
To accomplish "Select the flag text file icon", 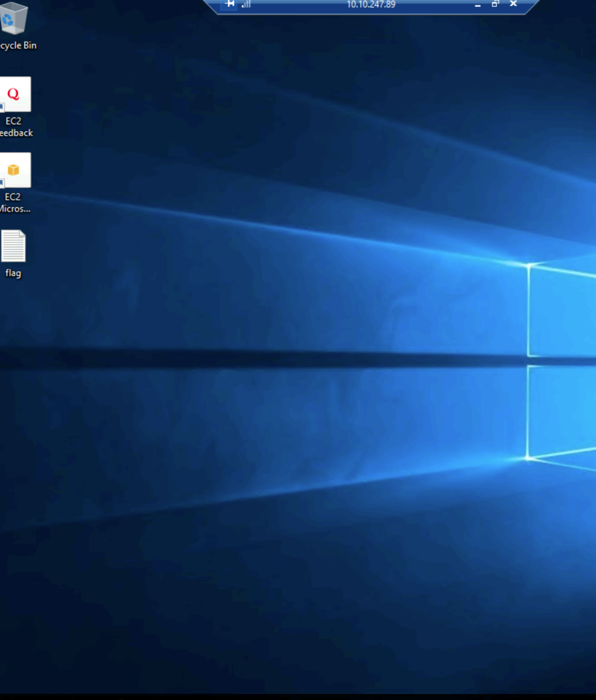I will (x=13, y=246).
